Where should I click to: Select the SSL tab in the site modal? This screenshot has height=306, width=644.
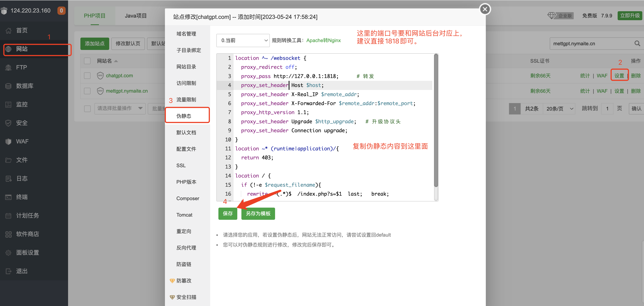[x=181, y=165]
